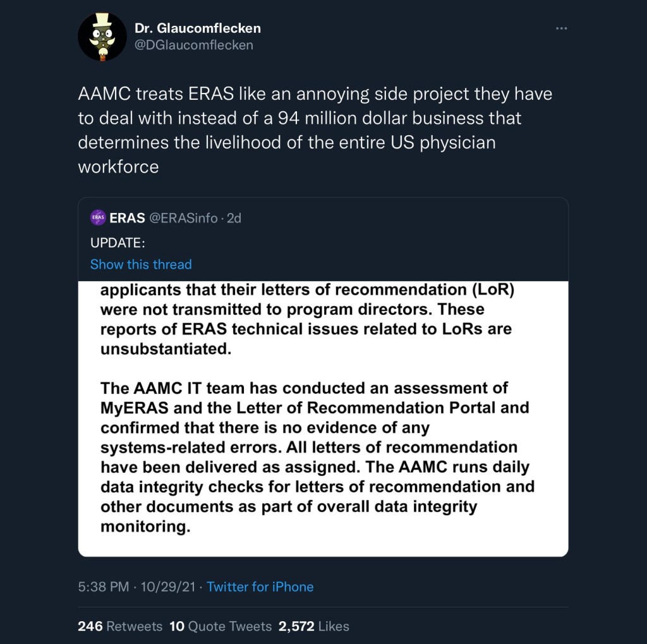The height and width of the screenshot is (644, 647).
Task: Click the main tweet text about AAMC
Action: click(x=315, y=130)
